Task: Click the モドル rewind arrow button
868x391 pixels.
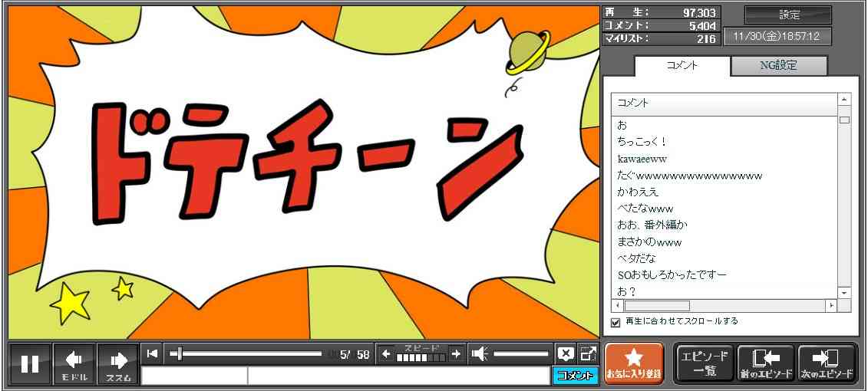Action: point(74,363)
